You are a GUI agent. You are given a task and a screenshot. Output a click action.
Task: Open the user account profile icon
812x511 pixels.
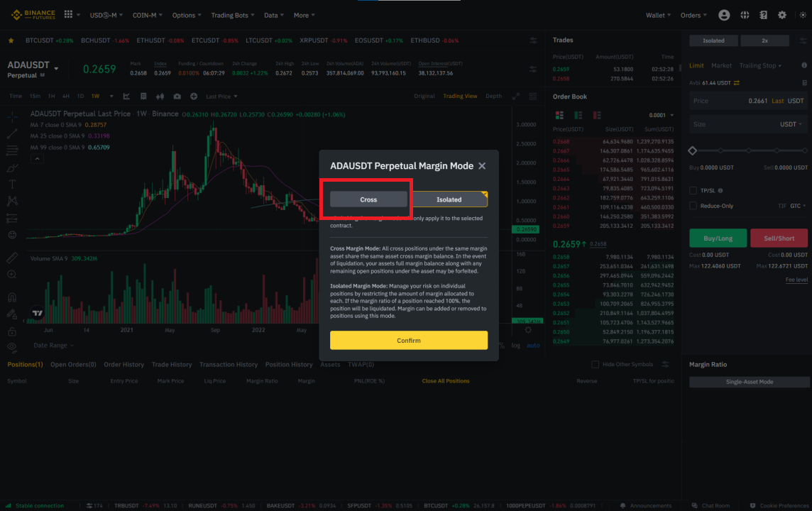[724, 15]
